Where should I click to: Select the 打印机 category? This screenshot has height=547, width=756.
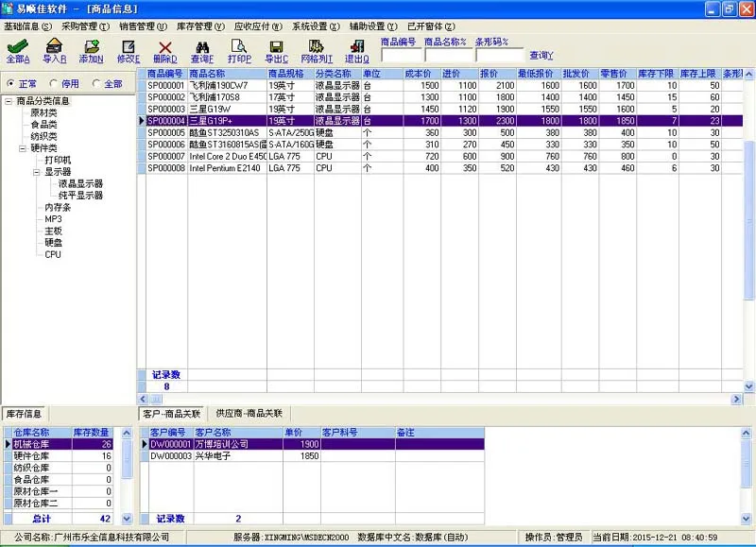[x=58, y=160]
